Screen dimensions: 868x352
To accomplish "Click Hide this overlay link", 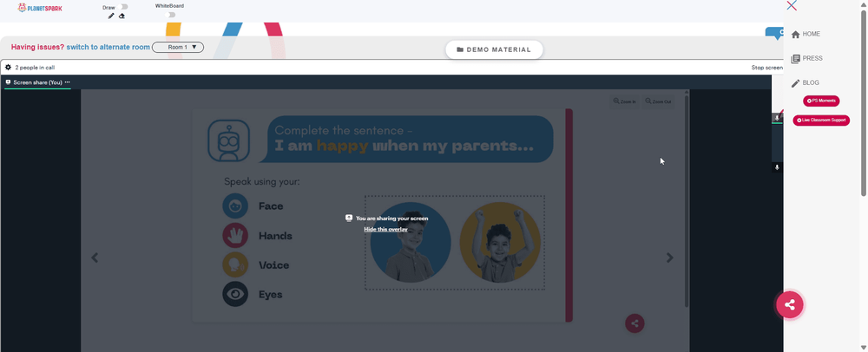I will (x=386, y=230).
